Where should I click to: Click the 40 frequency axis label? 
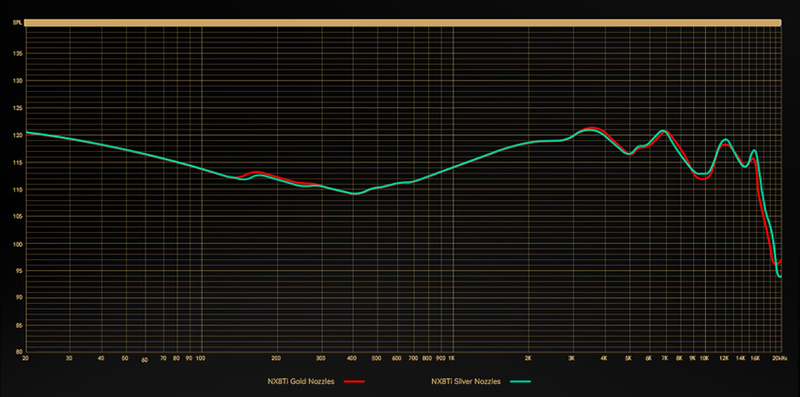point(101,358)
